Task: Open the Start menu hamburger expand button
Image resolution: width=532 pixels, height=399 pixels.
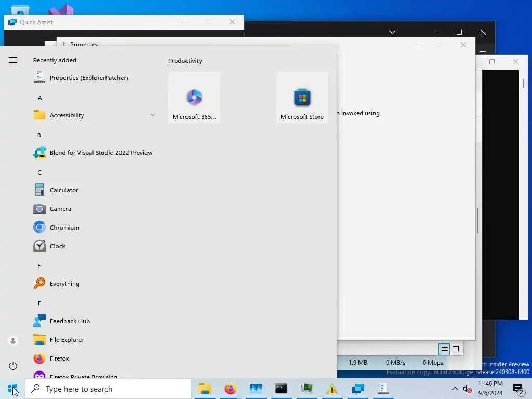Action: coord(13,60)
